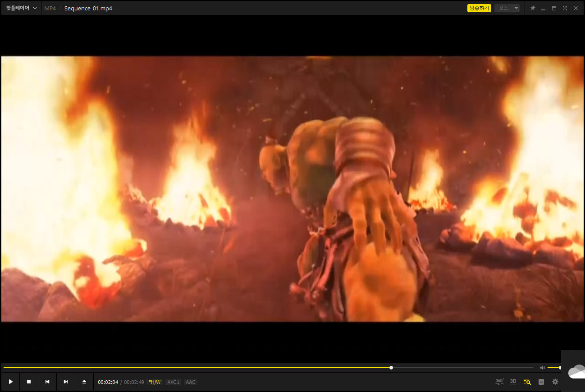This screenshot has height=392, width=585.
Task: Toggle 3D video mode
Action: pyautogui.click(x=513, y=382)
